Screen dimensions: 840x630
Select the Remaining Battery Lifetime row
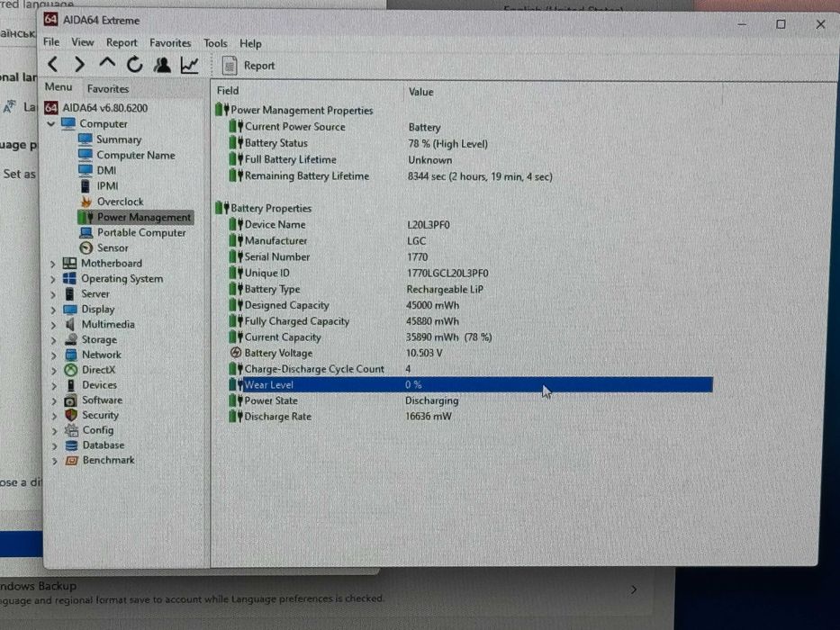[x=470, y=176]
